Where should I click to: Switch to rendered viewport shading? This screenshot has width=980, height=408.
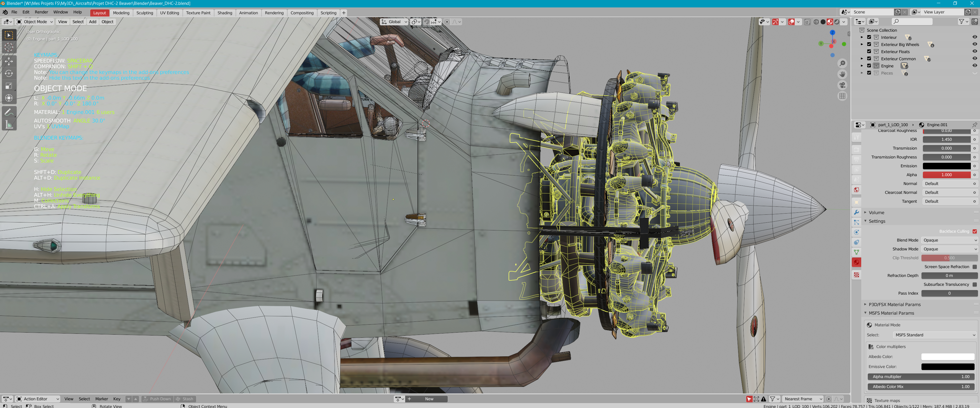click(837, 22)
